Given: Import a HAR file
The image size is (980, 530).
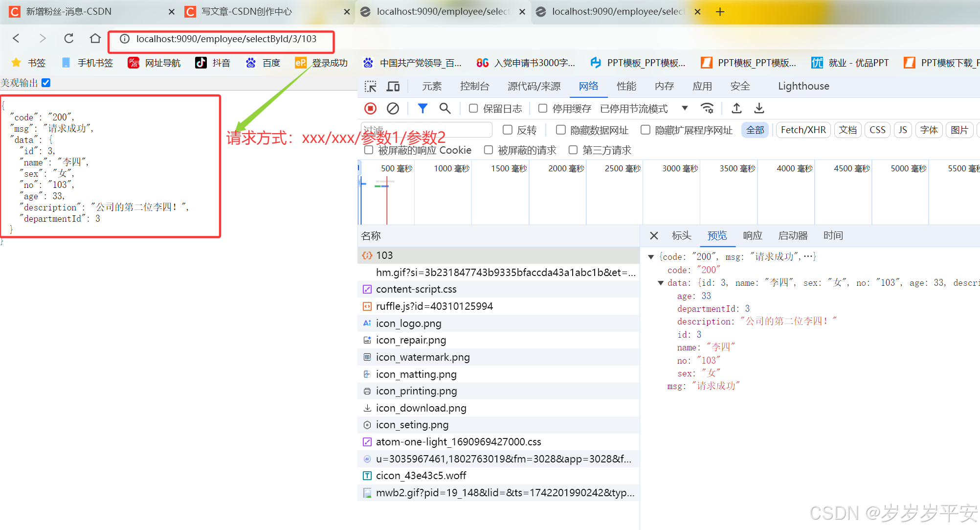Looking at the screenshot, I should pyautogui.click(x=736, y=108).
